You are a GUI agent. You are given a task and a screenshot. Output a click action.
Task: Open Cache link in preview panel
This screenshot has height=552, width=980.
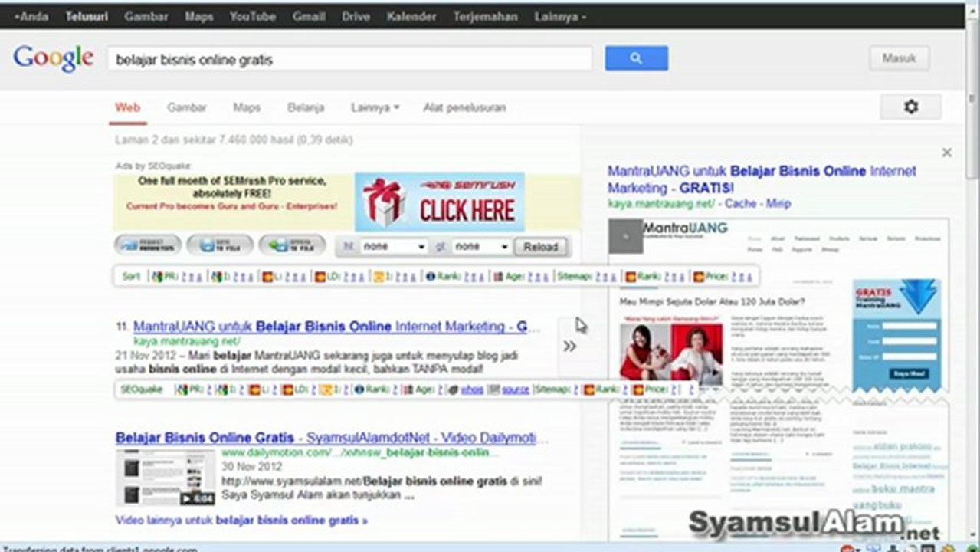tap(739, 204)
